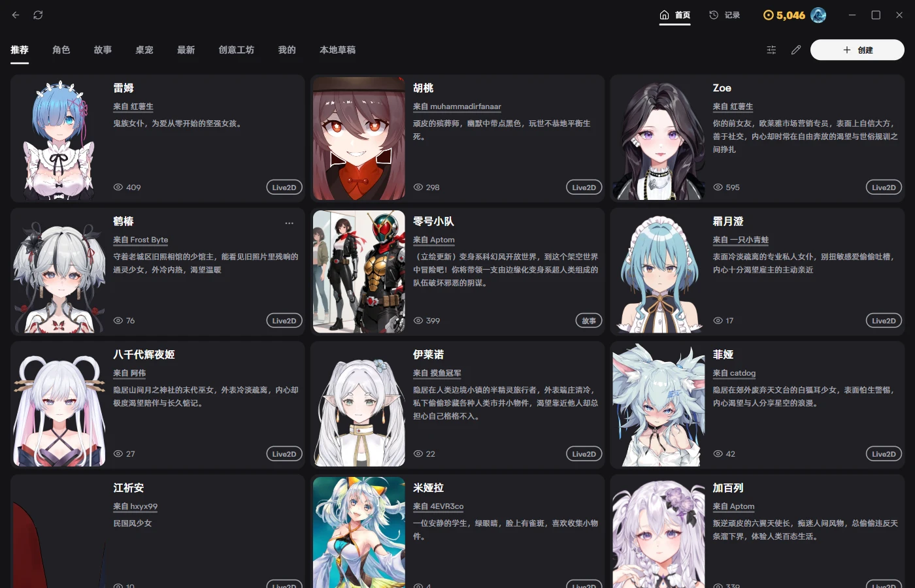The width and height of the screenshot is (915, 588).
Task: Open the 我的 tab
Action: pyautogui.click(x=287, y=50)
